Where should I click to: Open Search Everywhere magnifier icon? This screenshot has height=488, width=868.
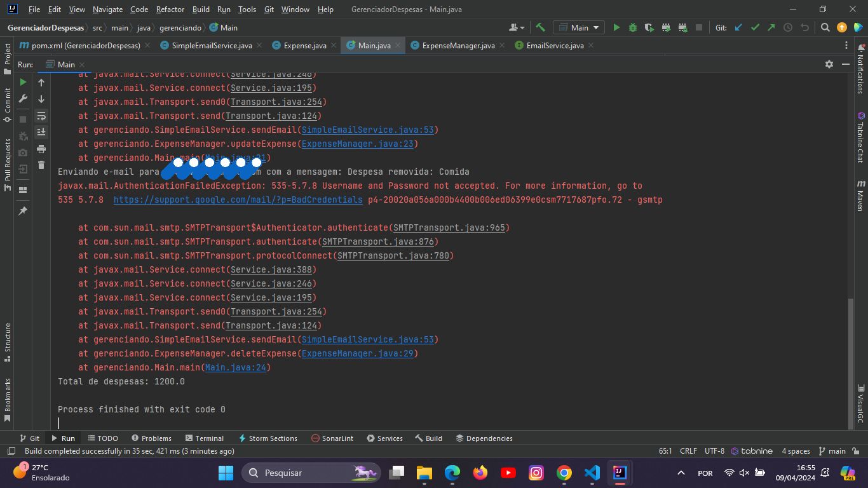coord(825,27)
